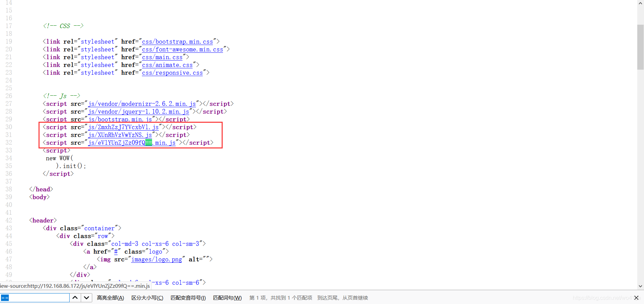Toggle Match Diacritics (匹配变音符号) option
This screenshot has height=304, width=644.
[x=188, y=298]
